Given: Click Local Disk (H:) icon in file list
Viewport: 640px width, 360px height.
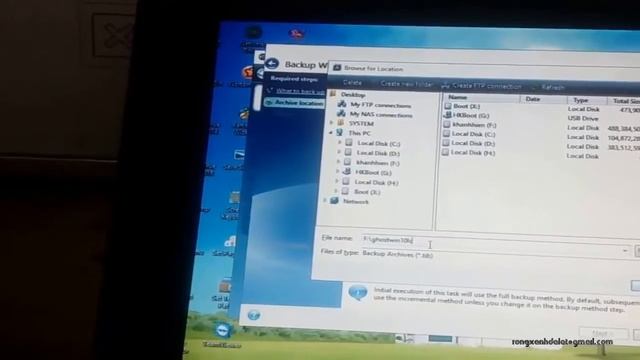Looking at the screenshot, I should click(x=446, y=152).
